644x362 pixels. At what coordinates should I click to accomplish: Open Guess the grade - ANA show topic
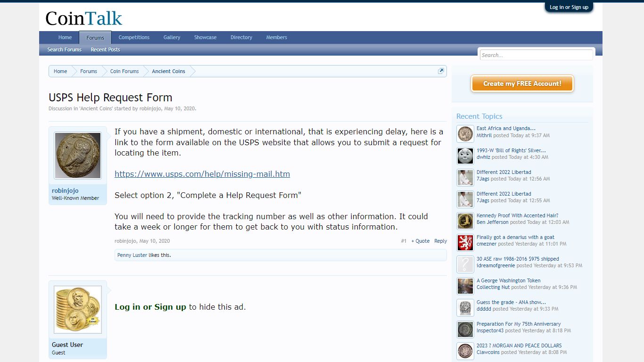(511, 302)
